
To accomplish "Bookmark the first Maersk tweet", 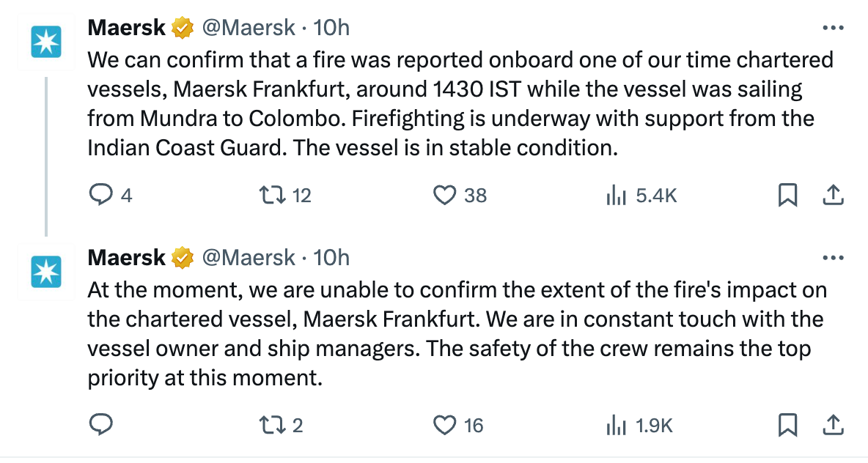I will [787, 195].
